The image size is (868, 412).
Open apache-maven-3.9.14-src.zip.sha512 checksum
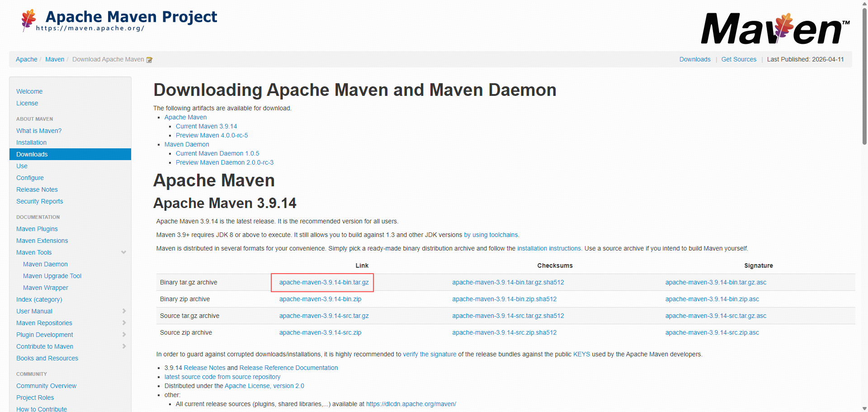505,332
